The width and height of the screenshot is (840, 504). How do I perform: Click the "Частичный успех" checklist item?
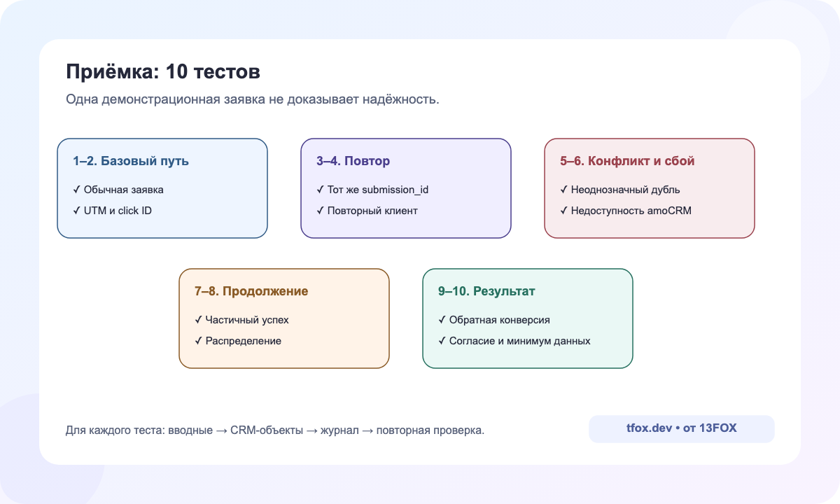point(241,319)
